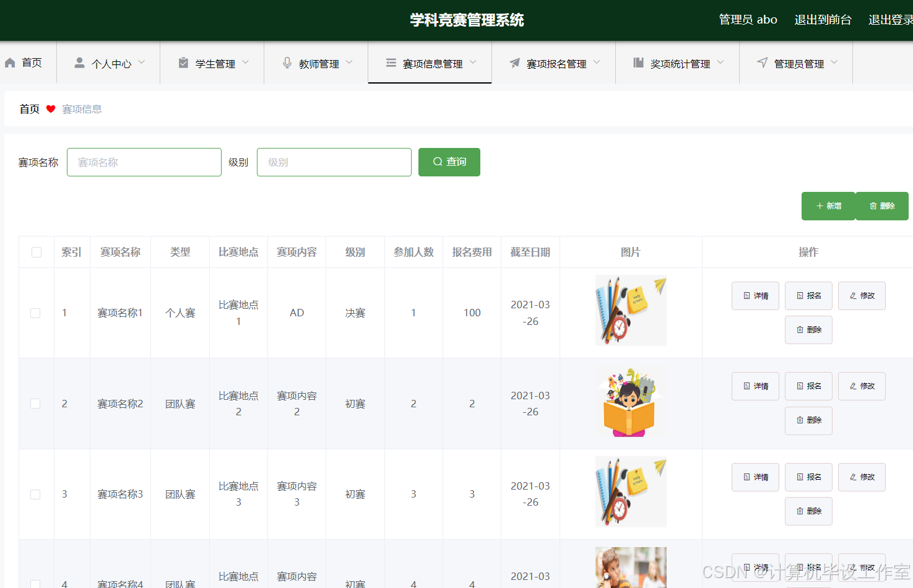Click the plus icon in 新增 button
913x588 pixels.
820,206
